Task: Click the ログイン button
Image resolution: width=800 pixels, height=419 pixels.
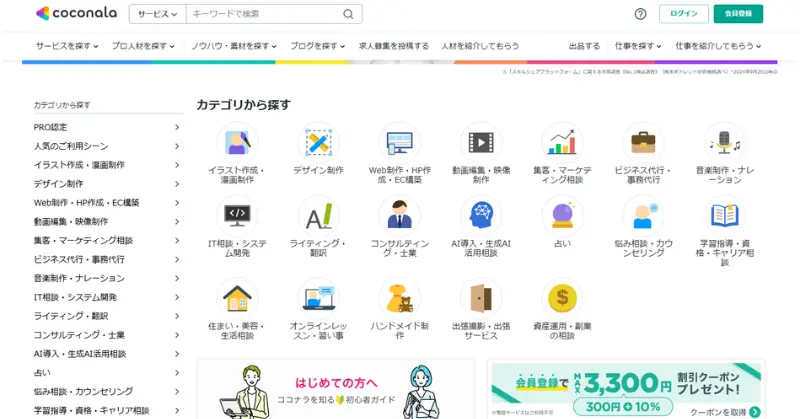Action: 684,14
